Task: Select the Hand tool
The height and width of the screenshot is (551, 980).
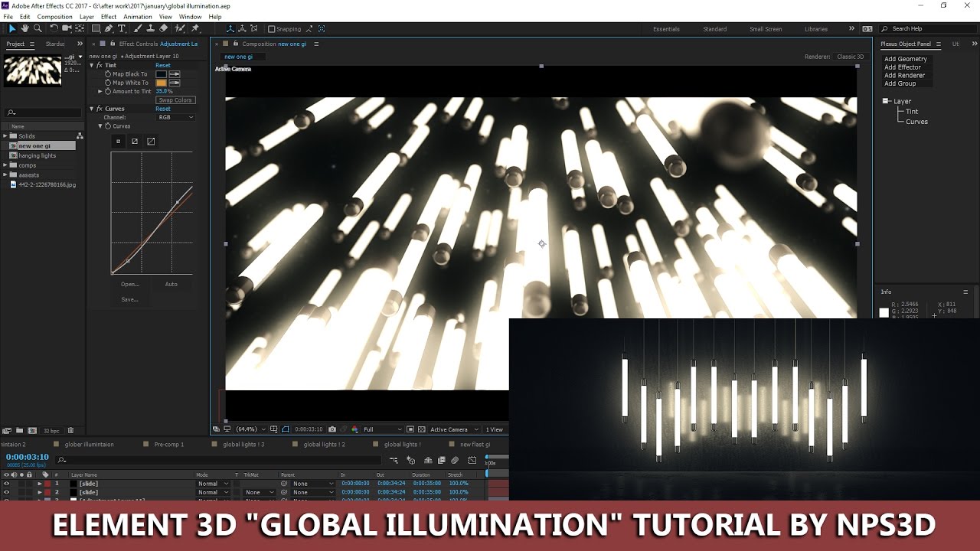Action: (x=24, y=28)
